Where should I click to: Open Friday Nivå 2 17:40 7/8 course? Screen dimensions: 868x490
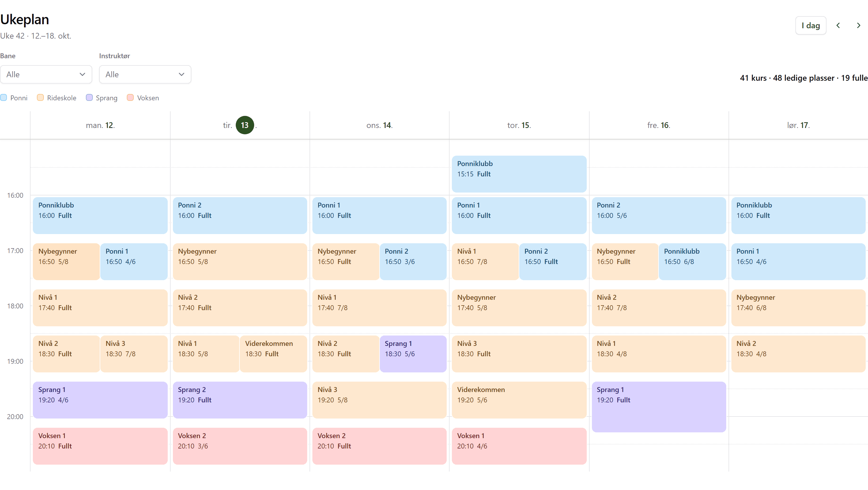[659, 308]
